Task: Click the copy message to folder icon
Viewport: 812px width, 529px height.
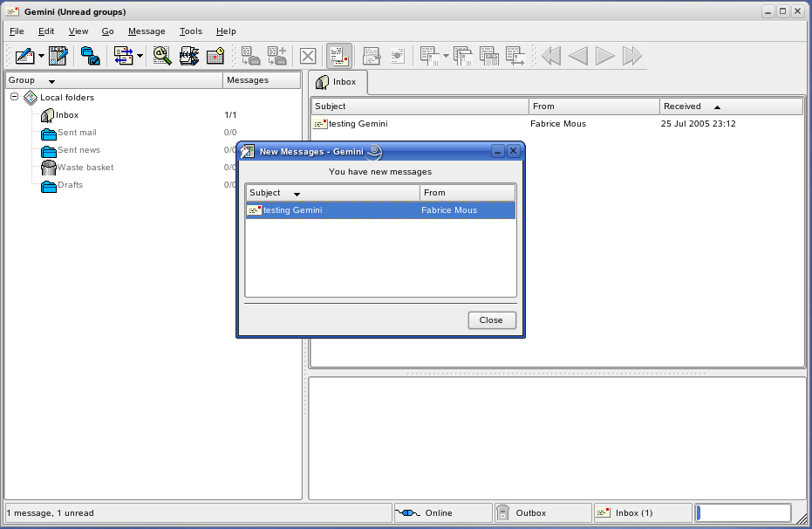Action: click(x=277, y=56)
